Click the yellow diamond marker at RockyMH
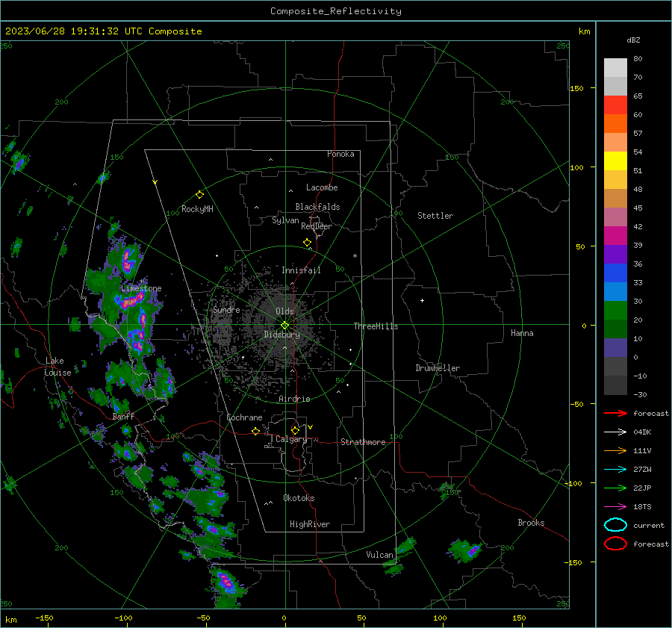This screenshot has width=672, height=628. [x=199, y=195]
